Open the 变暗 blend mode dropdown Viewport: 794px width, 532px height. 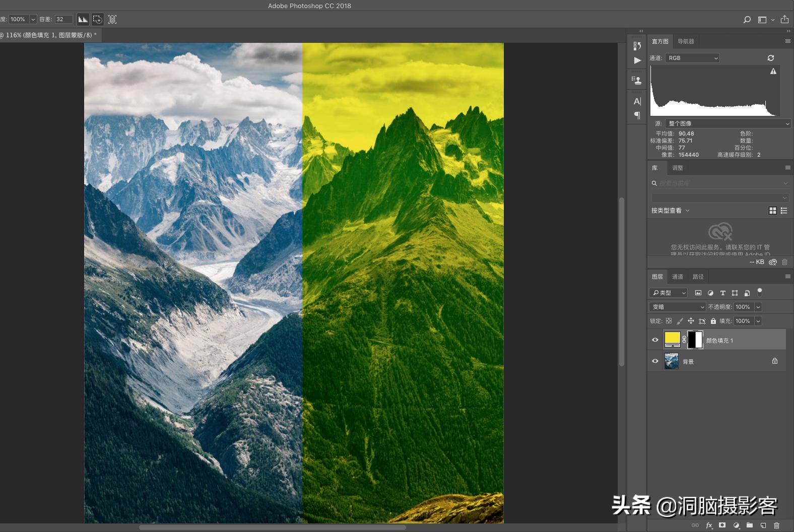tap(678, 307)
